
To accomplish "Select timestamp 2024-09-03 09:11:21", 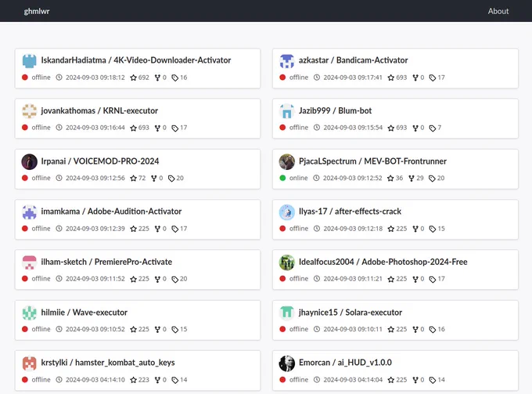I will pos(353,279).
